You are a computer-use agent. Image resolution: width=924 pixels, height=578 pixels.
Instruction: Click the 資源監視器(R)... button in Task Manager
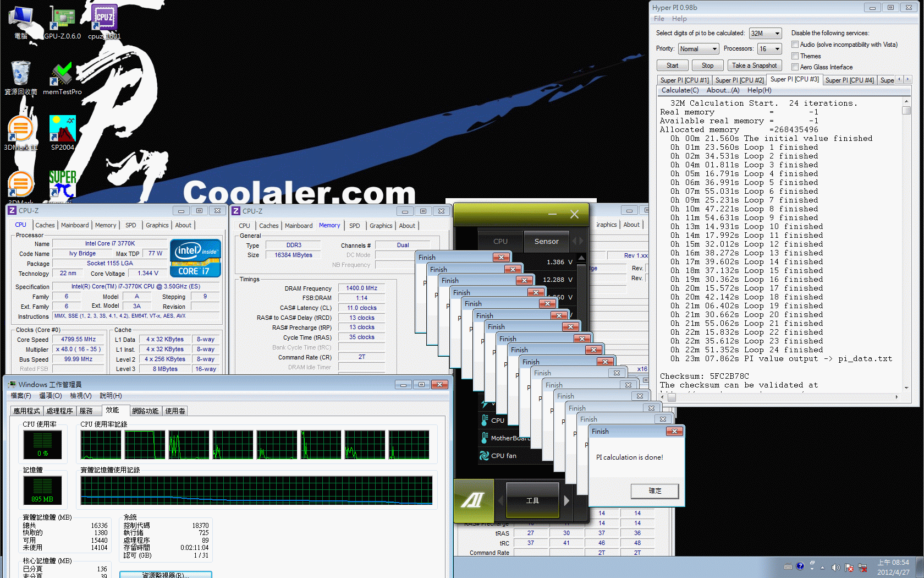click(x=166, y=575)
